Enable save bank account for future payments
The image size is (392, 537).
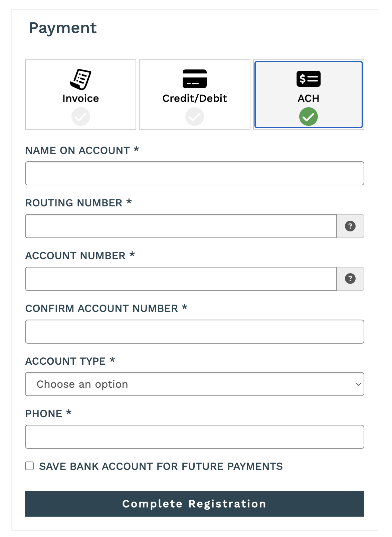tap(30, 466)
